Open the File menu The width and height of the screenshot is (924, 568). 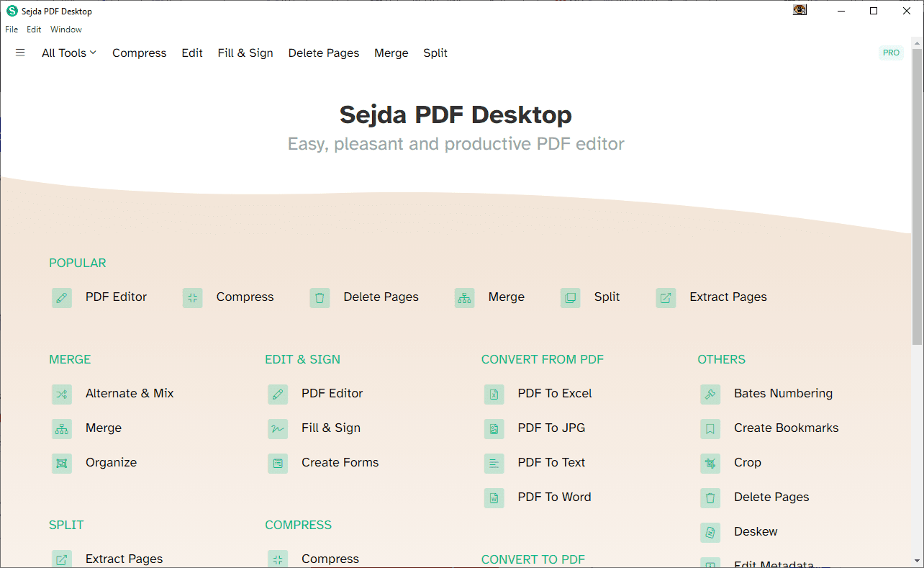12,30
